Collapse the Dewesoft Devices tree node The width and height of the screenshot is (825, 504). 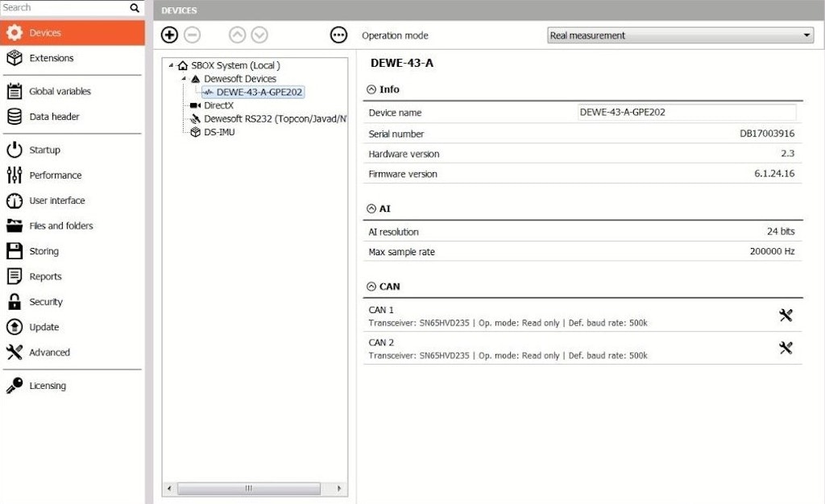click(x=184, y=79)
